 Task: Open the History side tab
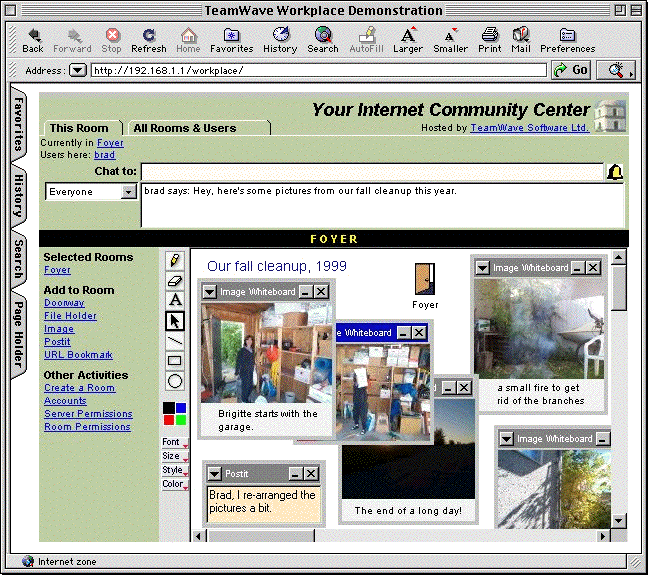pyautogui.click(x=19, y=195)
